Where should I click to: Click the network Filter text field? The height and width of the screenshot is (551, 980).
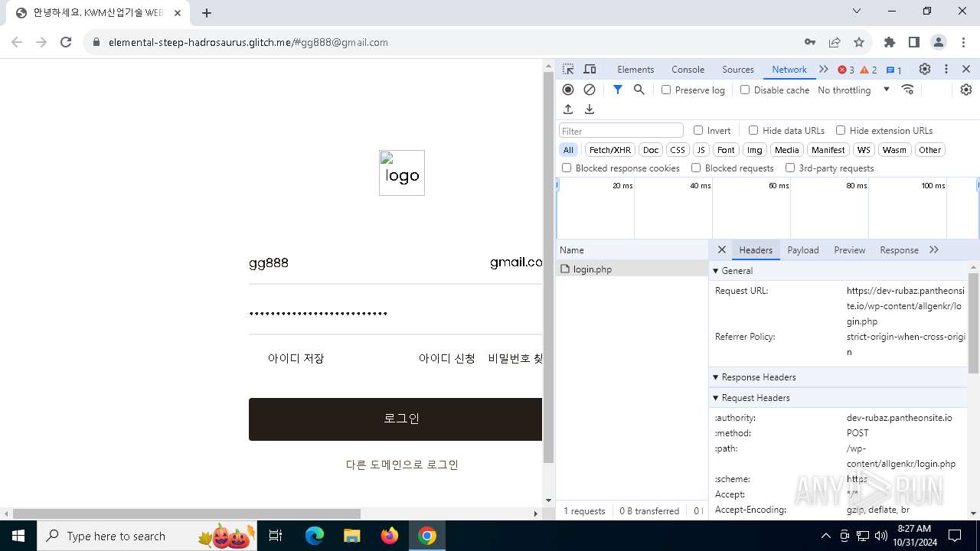[621, 130]
